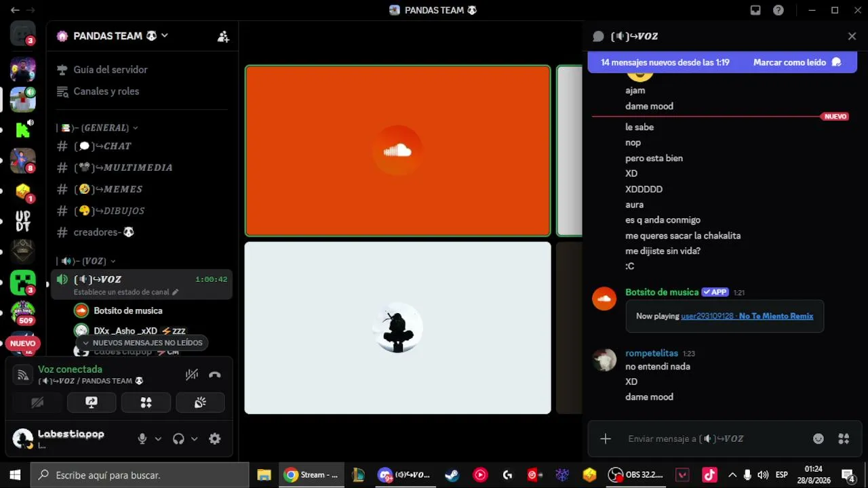Open Guía del servidor
Viewport: 868px width, 488px height.
pos(142,70)
